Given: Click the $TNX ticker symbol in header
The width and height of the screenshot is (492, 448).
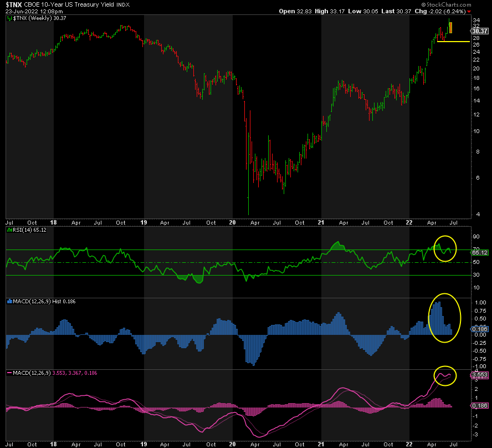Looking at the screenshot, I should (14, 5).
